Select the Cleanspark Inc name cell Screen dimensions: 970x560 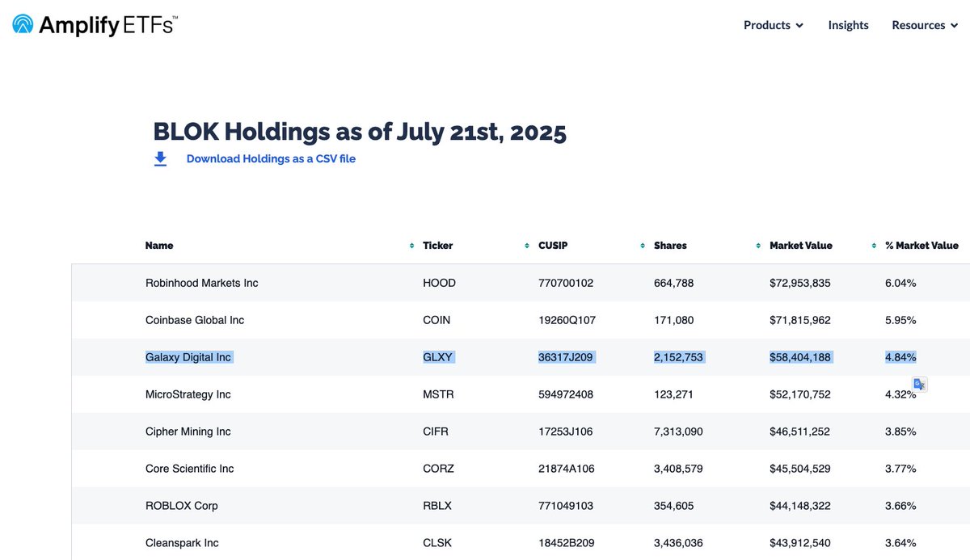coord(182,543)
